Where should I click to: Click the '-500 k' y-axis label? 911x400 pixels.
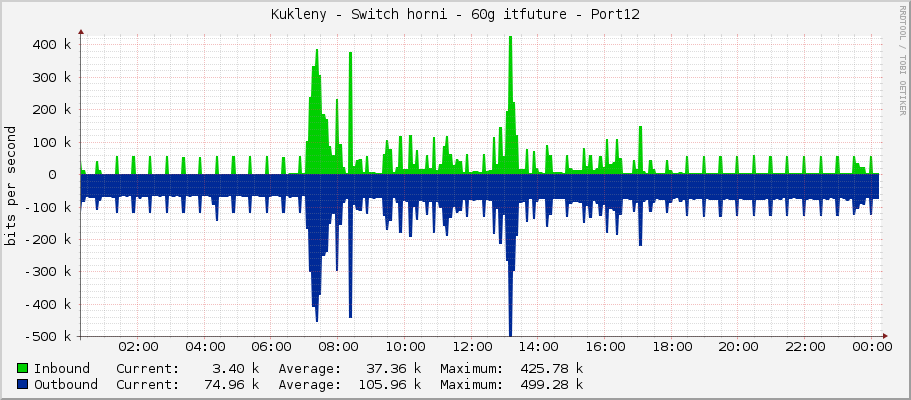[48, 337]
